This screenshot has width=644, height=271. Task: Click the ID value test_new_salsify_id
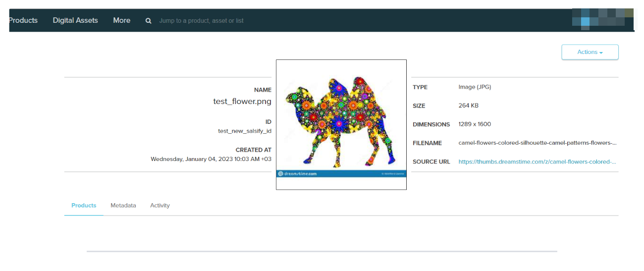pos(245,131)
